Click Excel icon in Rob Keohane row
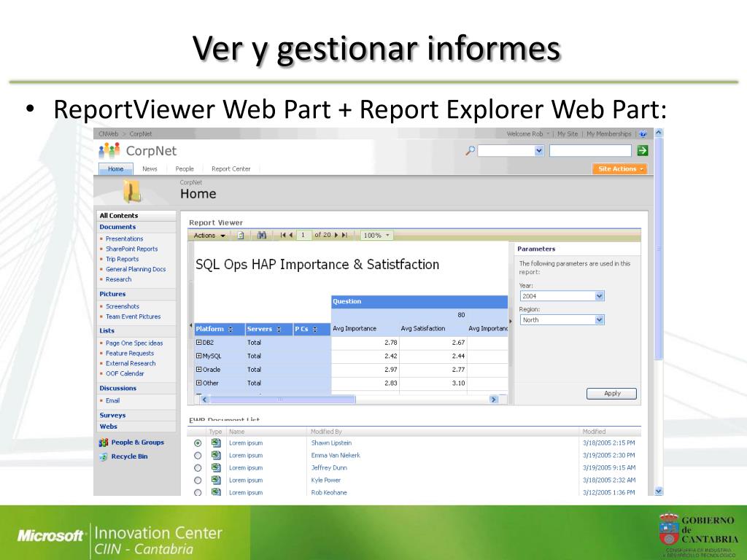The height and width of the screenshot is (560, 747). pos(216,492)
